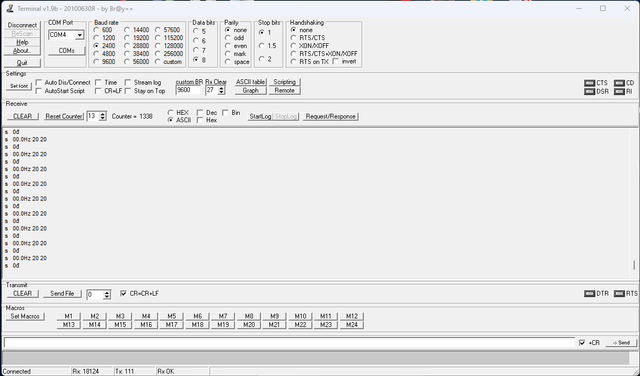Open the Help button

pyautogui.click(x=22, y=42)
